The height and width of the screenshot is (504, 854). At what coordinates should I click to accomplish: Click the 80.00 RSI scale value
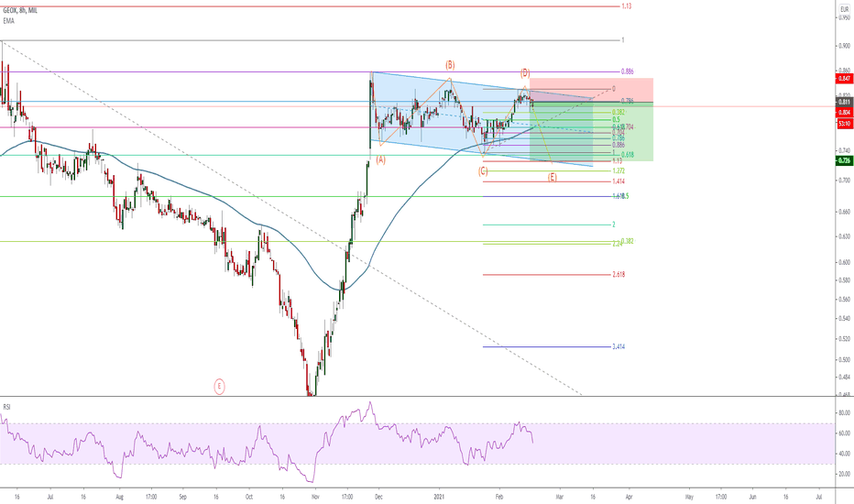[844, 413]
